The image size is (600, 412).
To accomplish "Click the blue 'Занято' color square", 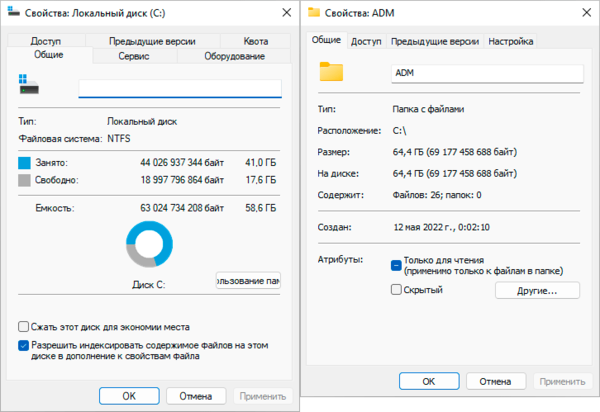I will (x=24, y=163).
